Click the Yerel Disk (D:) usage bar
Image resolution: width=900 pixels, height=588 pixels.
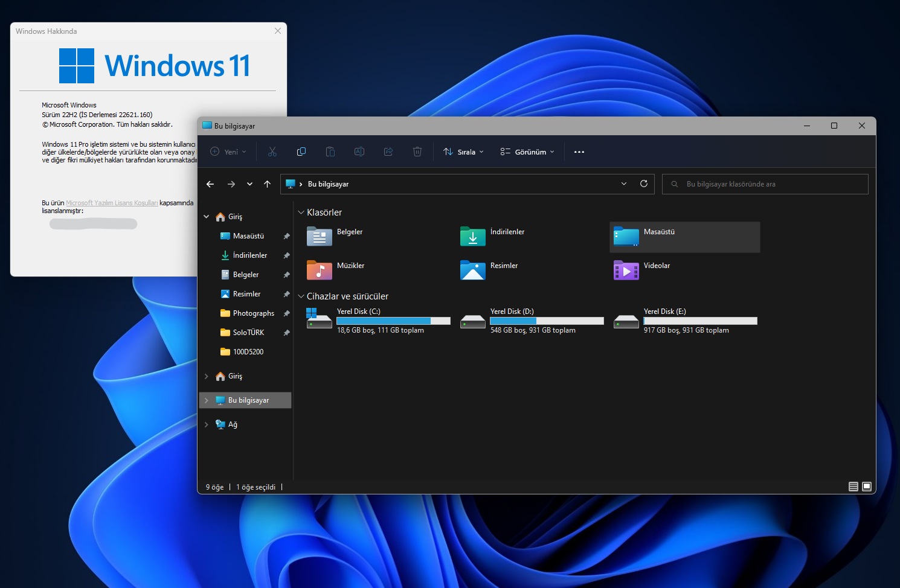(547, 321)
